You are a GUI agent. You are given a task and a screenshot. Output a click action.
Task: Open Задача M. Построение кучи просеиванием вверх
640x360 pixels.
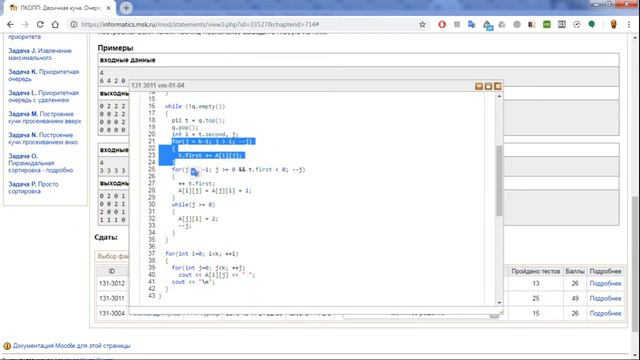pyautogui.click(x=44, y=118)
